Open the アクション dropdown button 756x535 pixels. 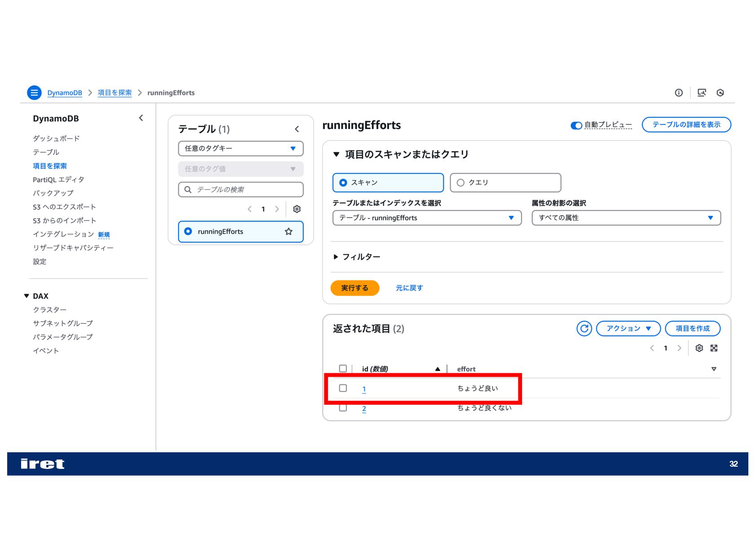point(628,329)
